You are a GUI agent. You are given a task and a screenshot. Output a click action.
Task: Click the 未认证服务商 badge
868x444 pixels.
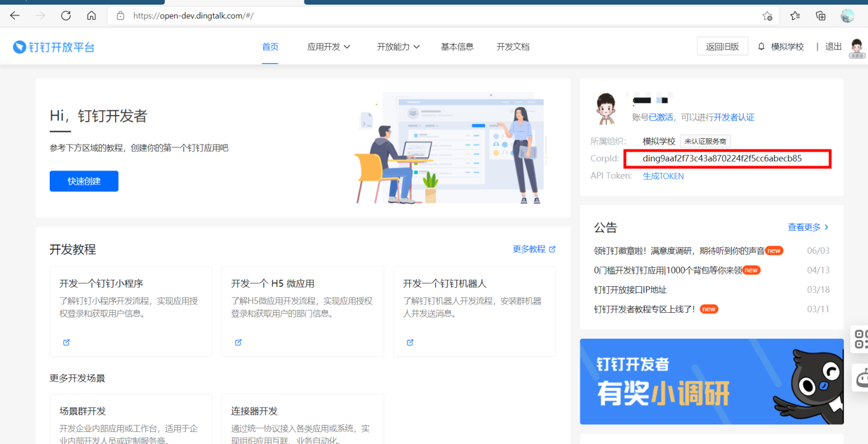705,141
